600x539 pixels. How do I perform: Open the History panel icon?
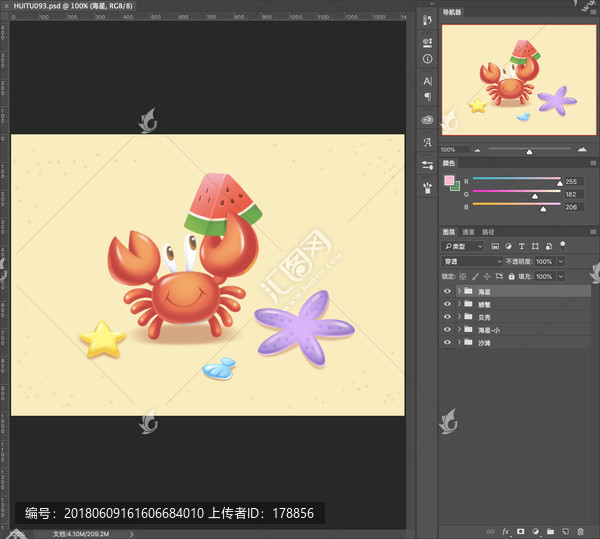427,20
